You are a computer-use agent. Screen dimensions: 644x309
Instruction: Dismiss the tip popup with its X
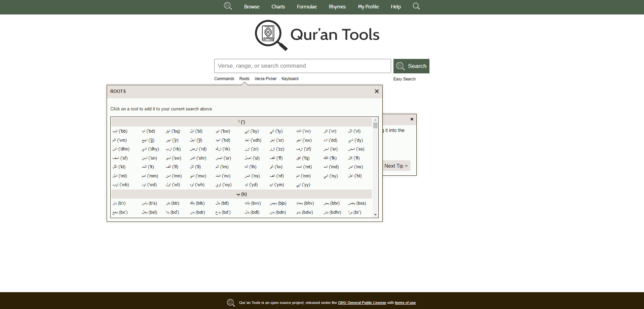click(x=412, y=119)
